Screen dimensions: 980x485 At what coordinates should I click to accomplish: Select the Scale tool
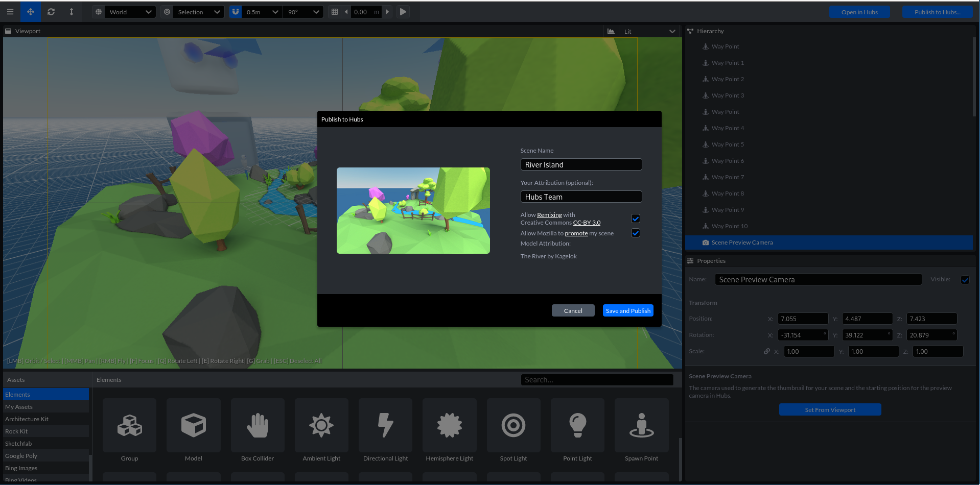click(x=72, y=12)
